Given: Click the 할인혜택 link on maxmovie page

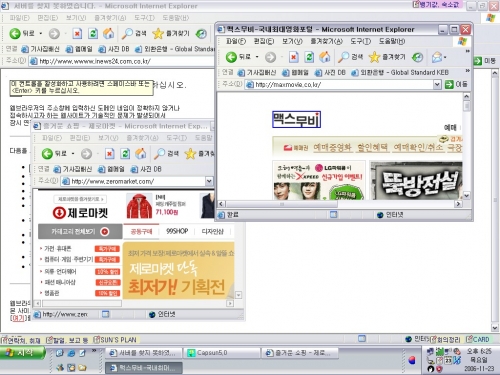Looking at the screenshot, I should click(372, 147).
